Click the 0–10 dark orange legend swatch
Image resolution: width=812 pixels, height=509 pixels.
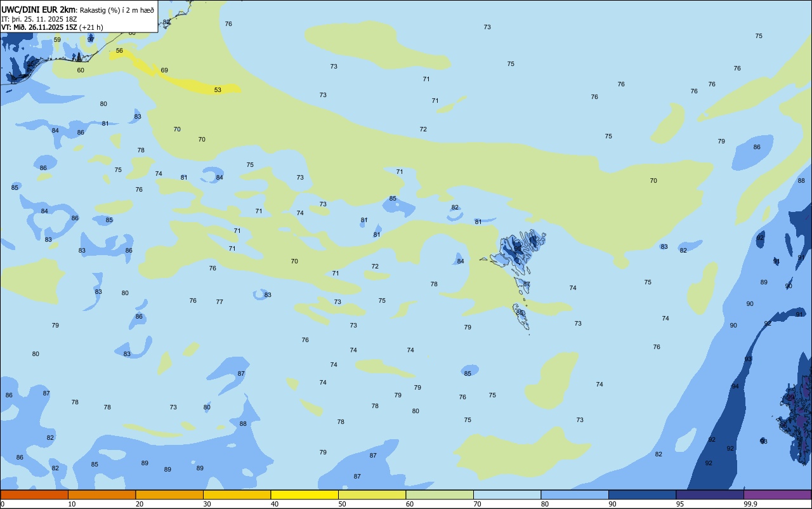click(x=34, y=494)
